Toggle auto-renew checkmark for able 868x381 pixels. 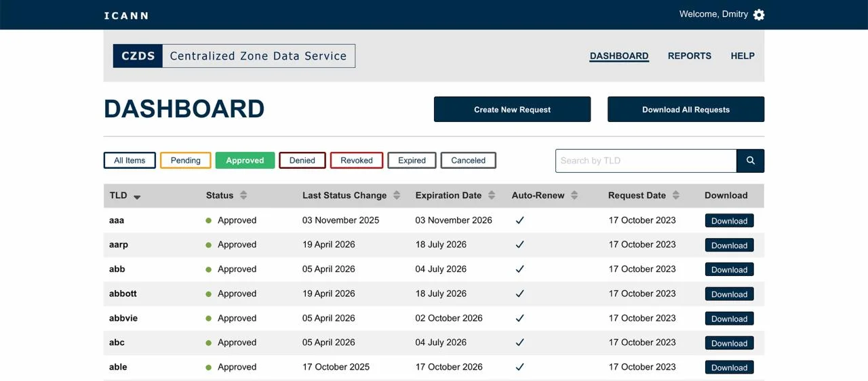[x=520, y=367]
